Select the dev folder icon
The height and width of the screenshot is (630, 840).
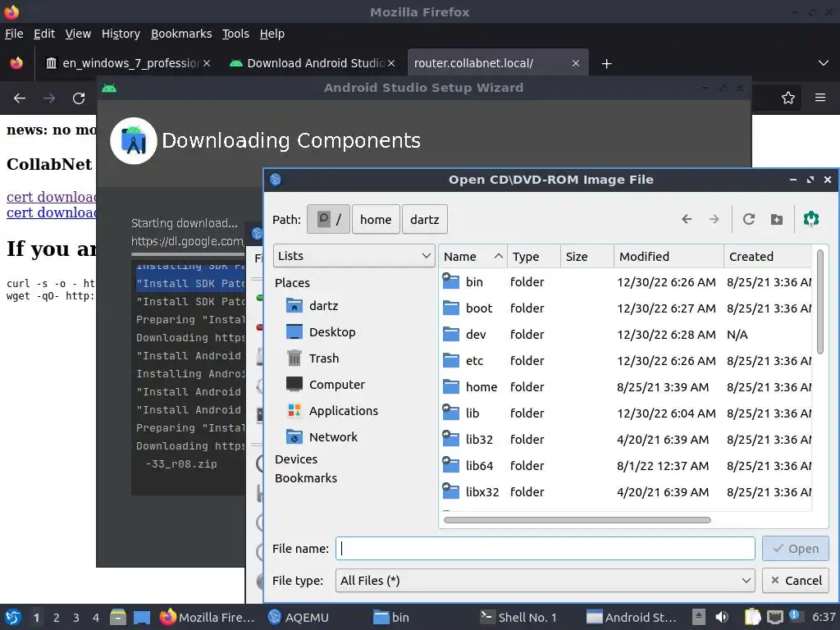click(x=450, y=335)
